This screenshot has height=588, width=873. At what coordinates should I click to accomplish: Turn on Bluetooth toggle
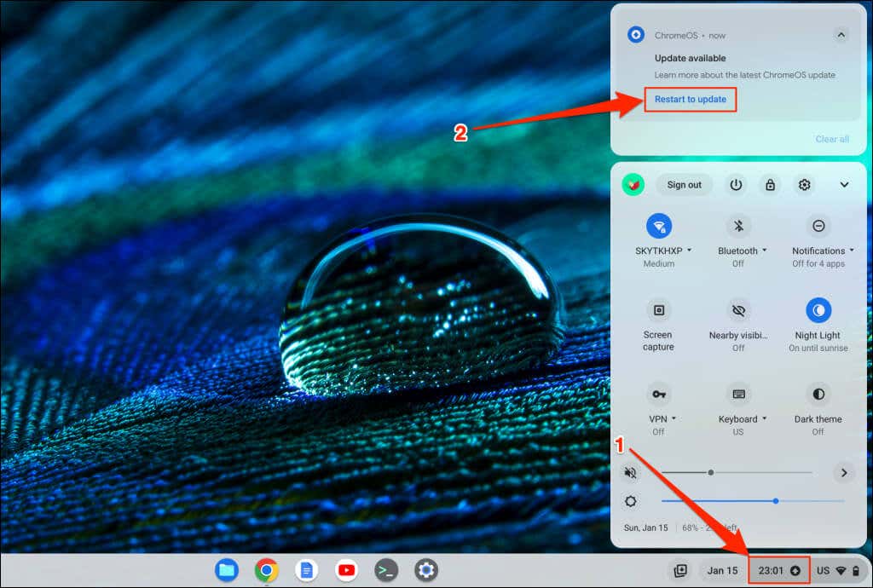click(738, 226)
